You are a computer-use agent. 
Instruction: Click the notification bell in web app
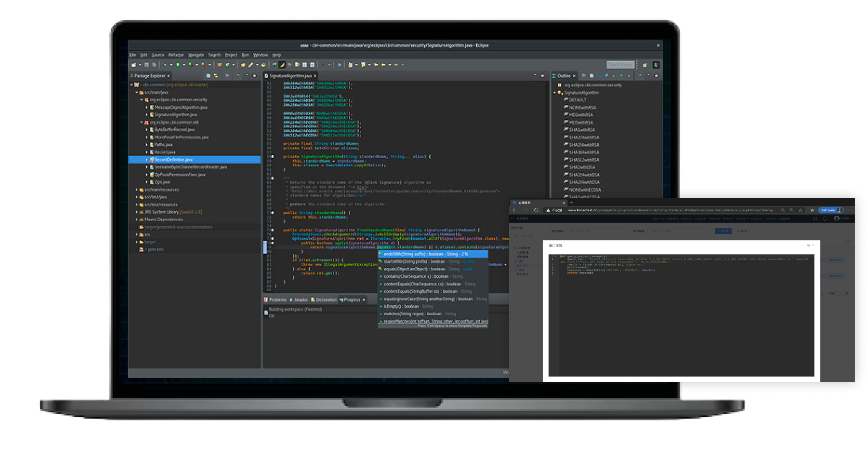point(825,219)
